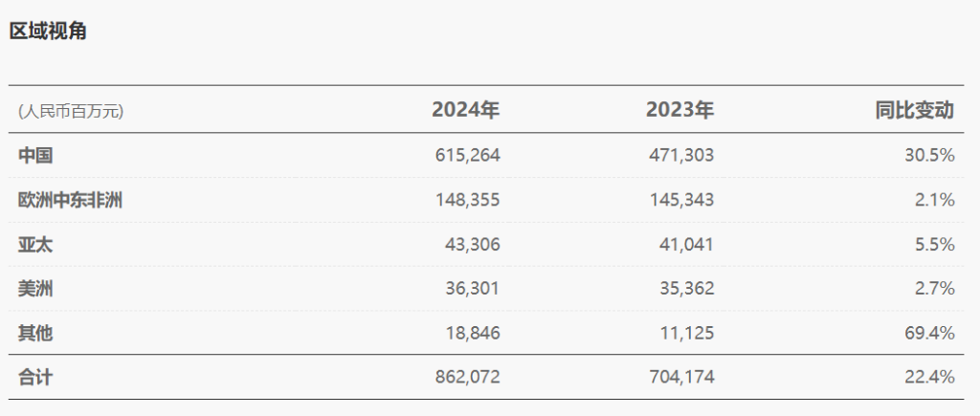
Task: Select the 欧洲中东非洲 row label
Action: point(70,200)
